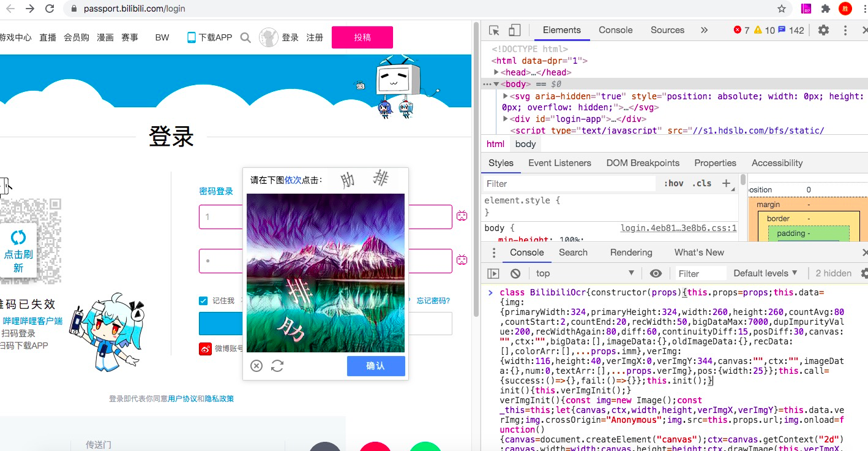868x451 pixels.
Task: Expand the svg aria-hidden element node
Action: (x=506, y=96)
